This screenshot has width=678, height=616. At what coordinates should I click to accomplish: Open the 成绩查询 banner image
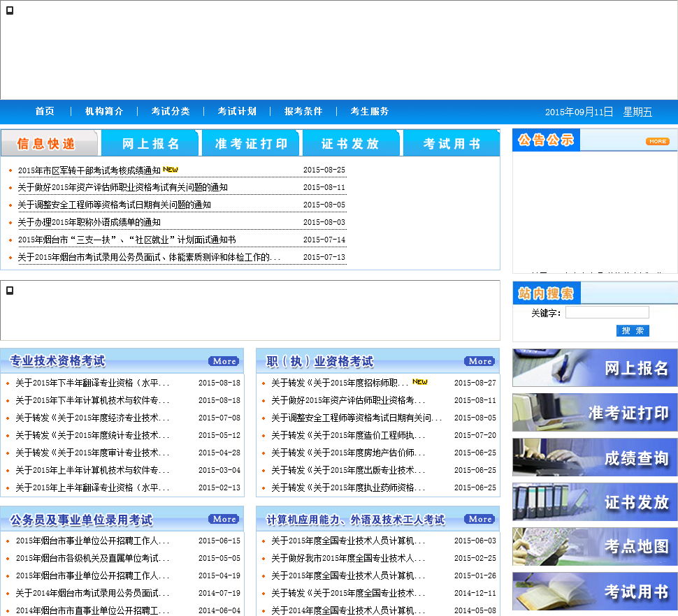click(x=595, y=457)
